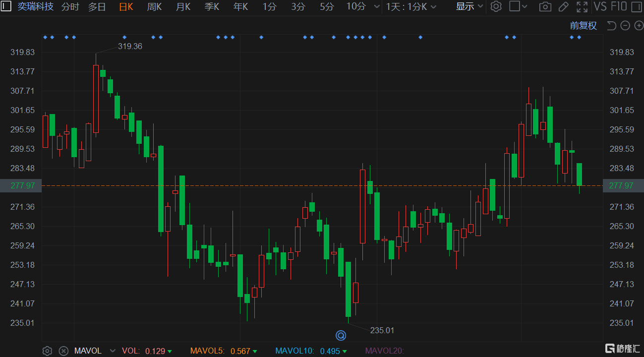Viewport: 644px width, 357px height.
Task: Expand the MAVOL indicator selector
Action: (113, 351)
